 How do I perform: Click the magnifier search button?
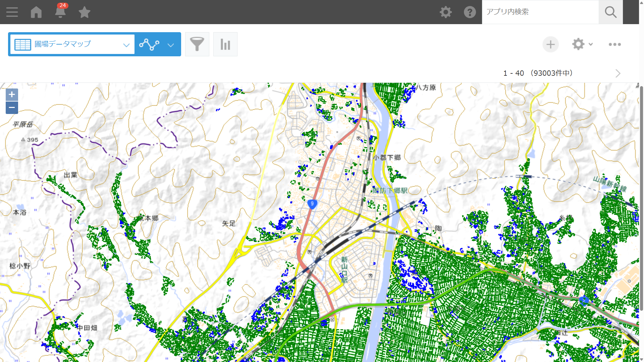coord(610,12)
